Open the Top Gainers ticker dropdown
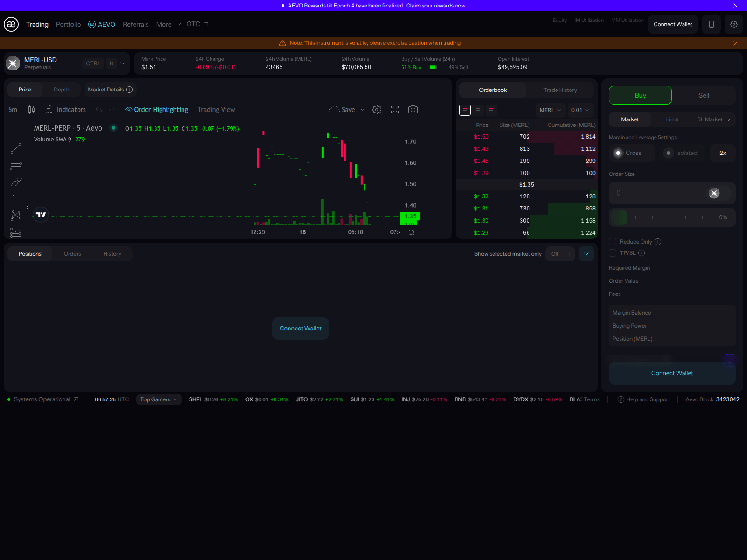747x560 pixels. [x=159, y=399]
